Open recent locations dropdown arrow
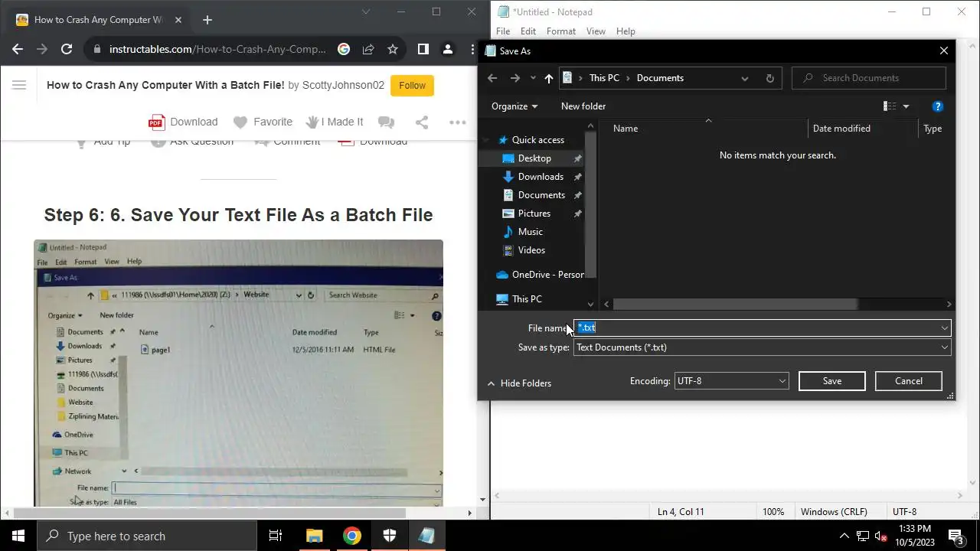This screenshot has height=551, width=980. tap(533, 78)
